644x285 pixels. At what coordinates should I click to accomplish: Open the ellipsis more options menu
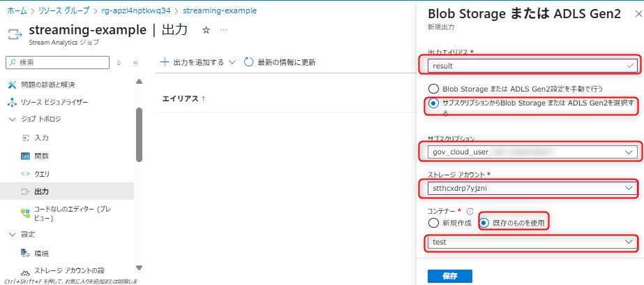[x=223, y=31]
